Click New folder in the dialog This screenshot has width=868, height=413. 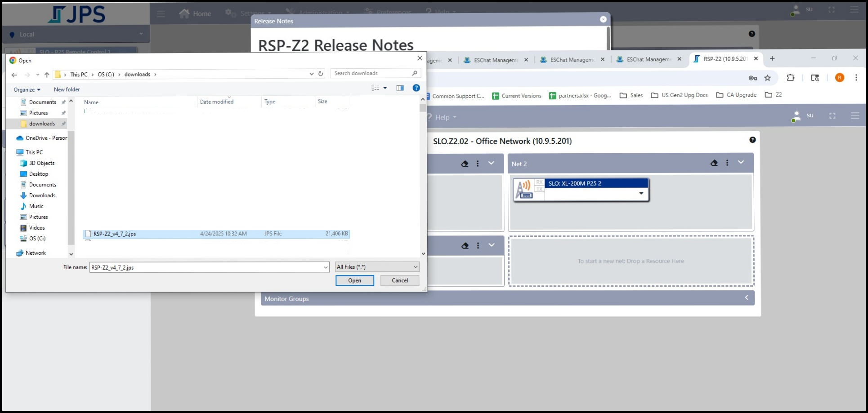(x=67, y=89)
